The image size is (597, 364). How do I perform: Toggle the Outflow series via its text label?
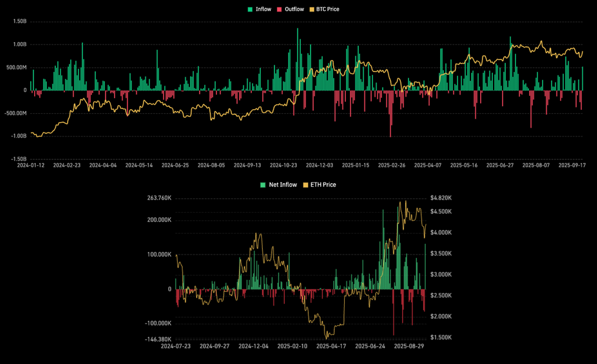294,9
